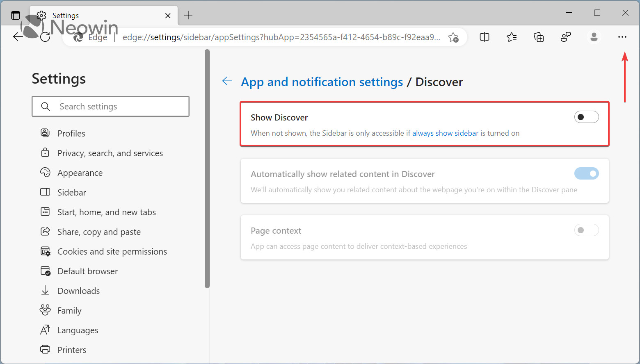
Task: Open Settings and more three-dot menu
Action: coord(622,37)
